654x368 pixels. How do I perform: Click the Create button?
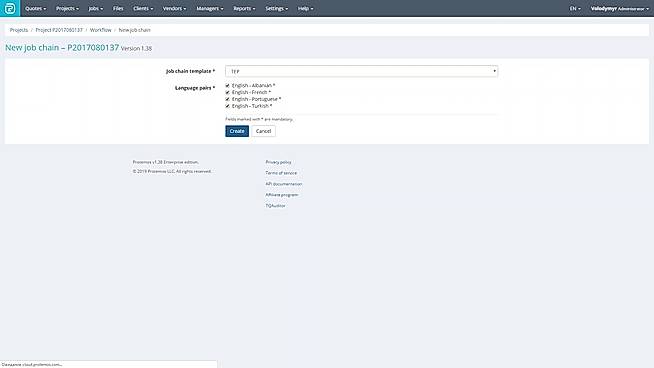coord(237,131)
